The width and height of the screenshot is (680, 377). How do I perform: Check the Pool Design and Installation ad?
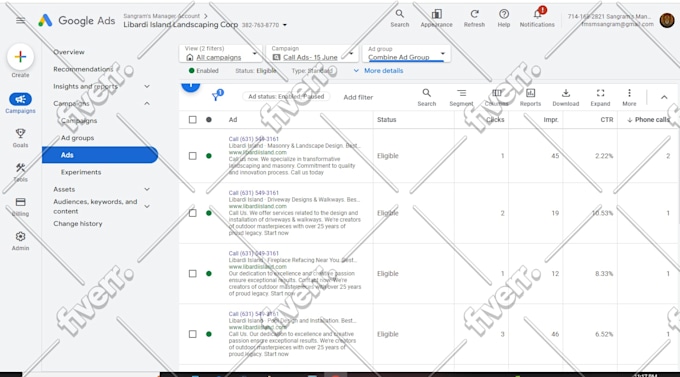pos(193,334)
